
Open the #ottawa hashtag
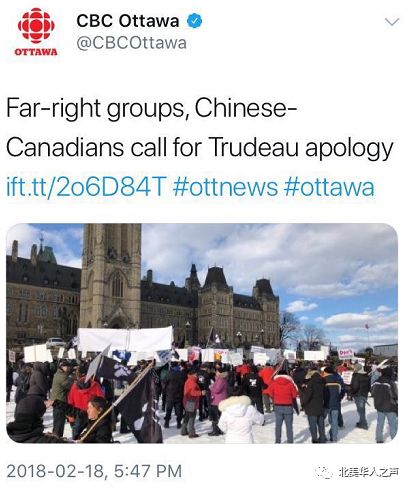[329, 187]
